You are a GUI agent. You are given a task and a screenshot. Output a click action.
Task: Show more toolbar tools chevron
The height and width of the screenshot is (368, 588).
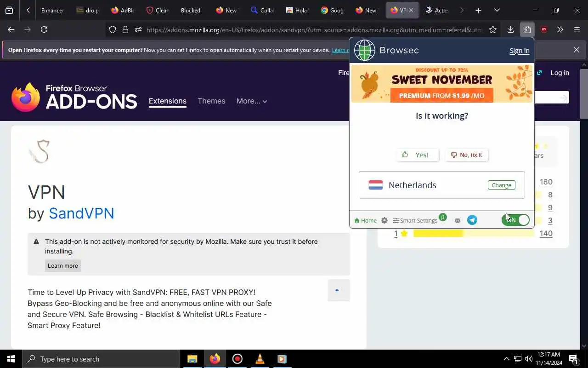560,29
